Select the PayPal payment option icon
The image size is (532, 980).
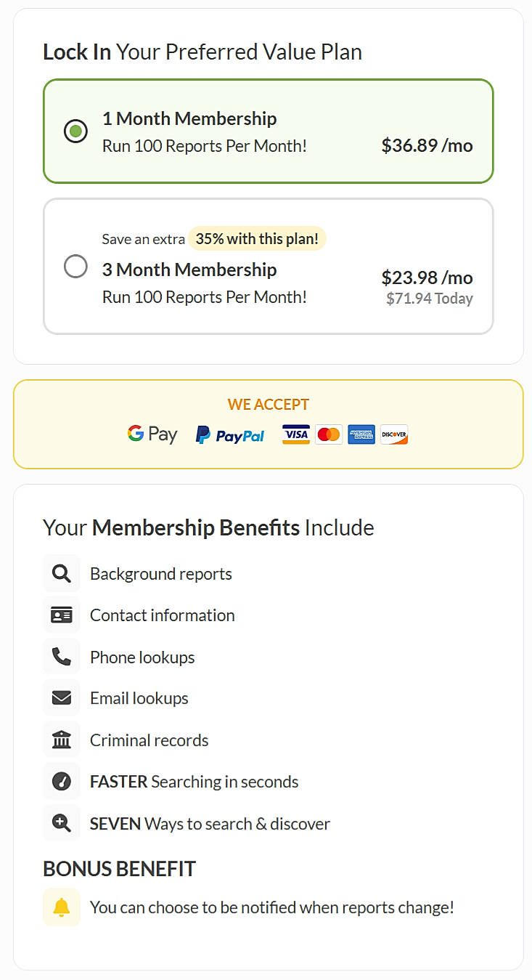(229, 434)
